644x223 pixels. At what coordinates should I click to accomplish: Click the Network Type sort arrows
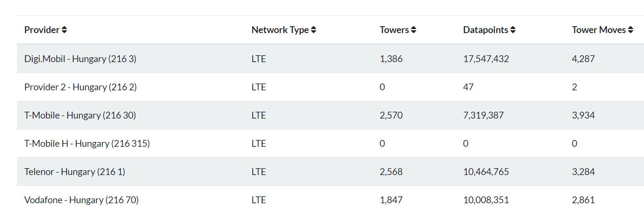point(314,30)
